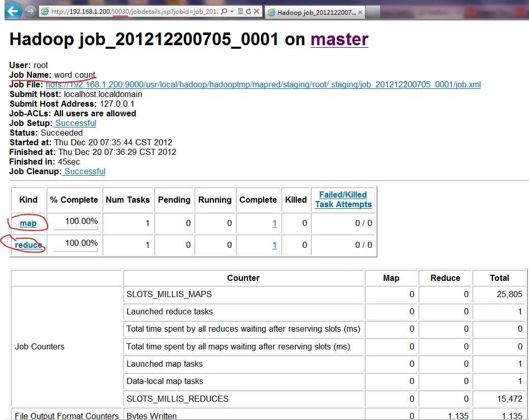Refresh the page with the reload icon
529x420 pixels.
[247, 11]
